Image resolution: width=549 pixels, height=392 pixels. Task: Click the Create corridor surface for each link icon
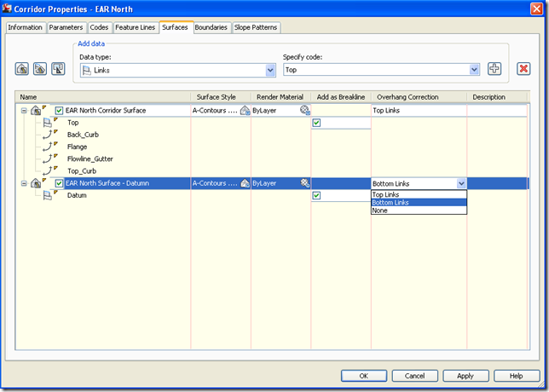pyautogui.click(x=40, y=68)
